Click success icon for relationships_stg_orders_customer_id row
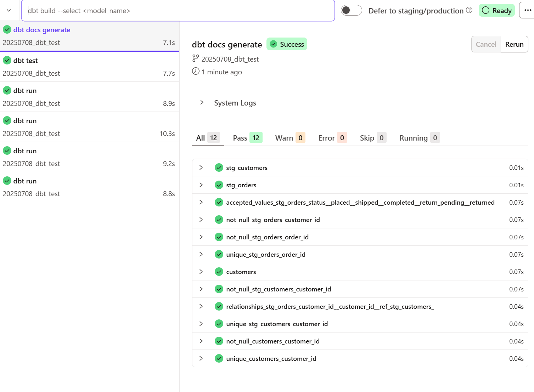The height and width of the screenshot is (392, 534). (x=219, y=306)
